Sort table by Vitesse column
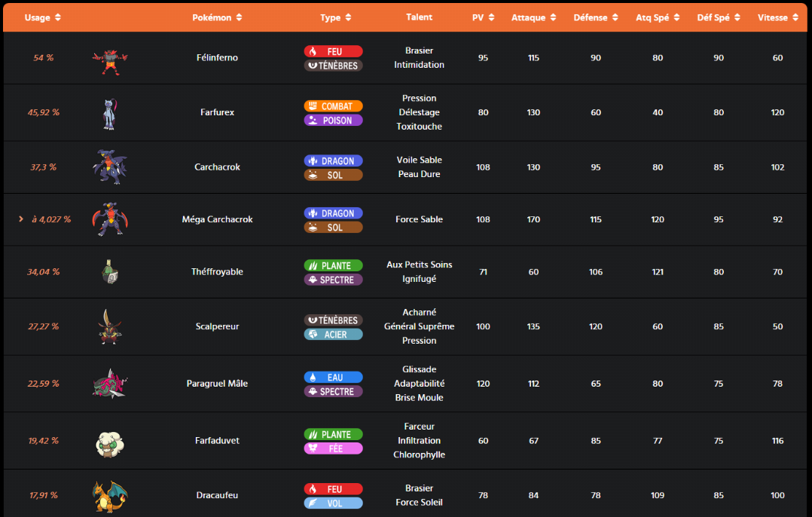The width and height of the screenshot is (812, 517). pos(777,17)
